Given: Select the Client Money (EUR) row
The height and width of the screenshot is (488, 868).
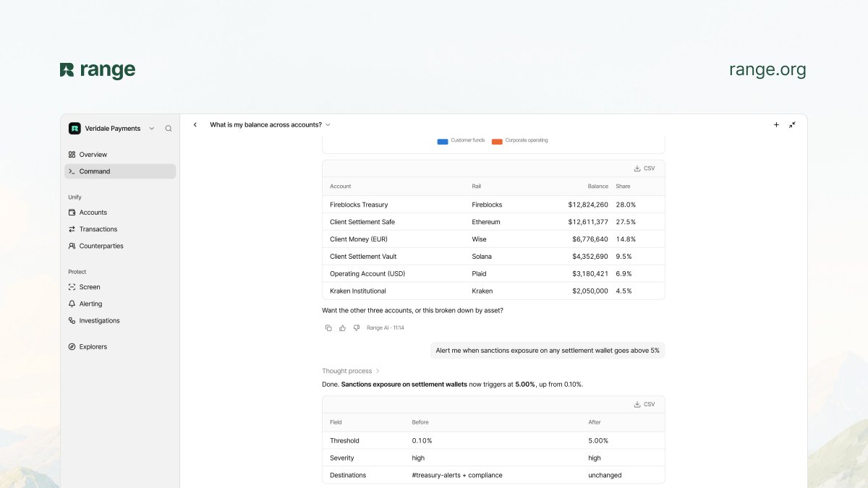Looking at the screenshot, I should point(493,239).
